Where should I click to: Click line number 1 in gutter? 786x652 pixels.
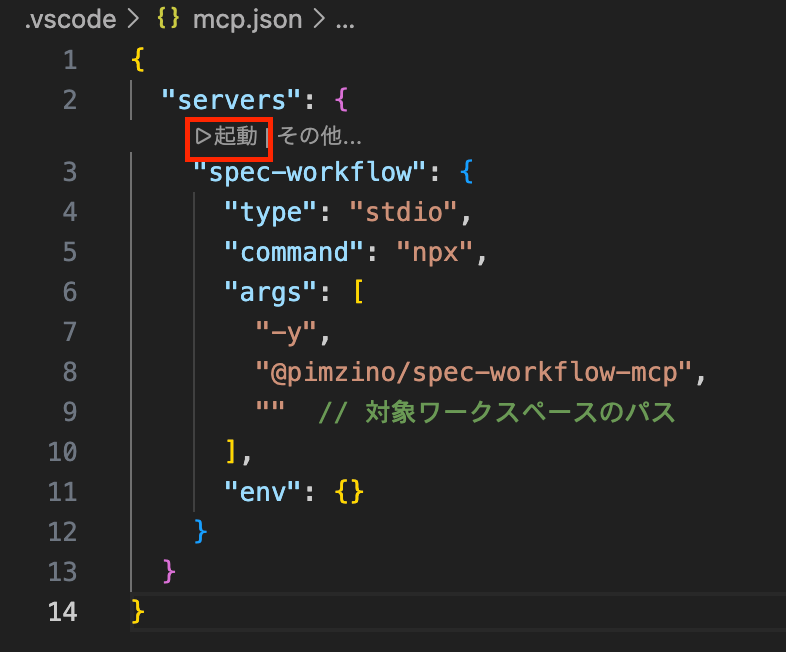[70, 60]
